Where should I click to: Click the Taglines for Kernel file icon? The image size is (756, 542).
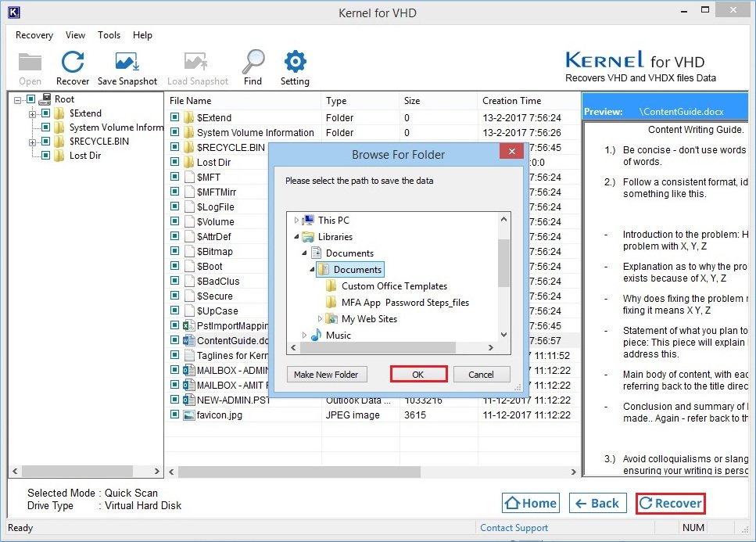(189, 355)
